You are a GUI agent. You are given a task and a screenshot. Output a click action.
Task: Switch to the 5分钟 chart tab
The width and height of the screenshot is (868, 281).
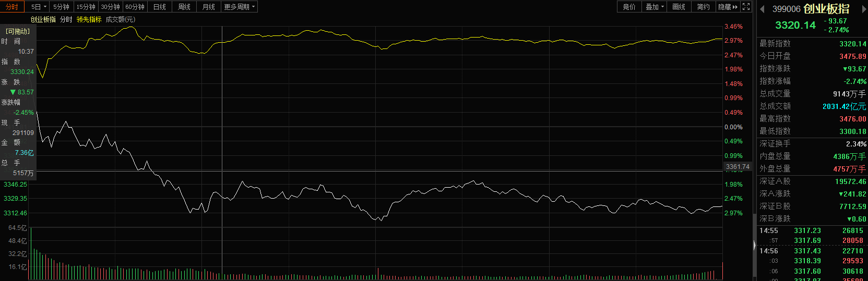61,7
